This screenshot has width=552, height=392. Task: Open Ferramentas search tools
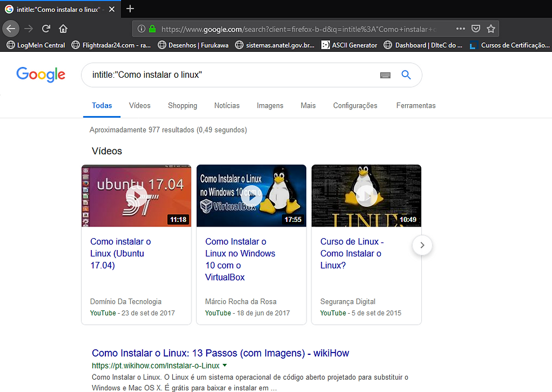tap(416, 105)
